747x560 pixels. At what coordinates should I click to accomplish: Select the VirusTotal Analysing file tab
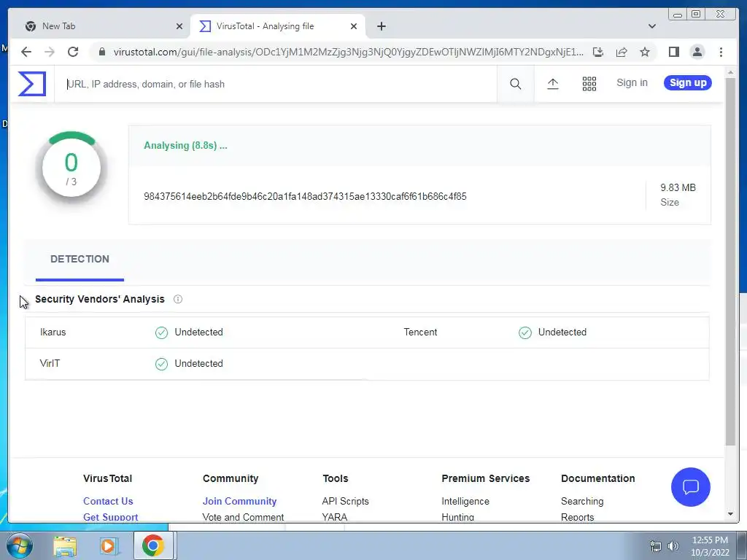pos(277,26)
